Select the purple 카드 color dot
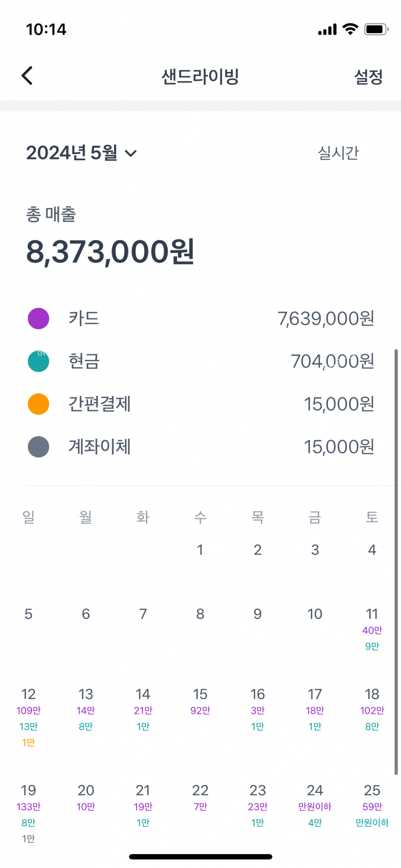 [38, 319]
